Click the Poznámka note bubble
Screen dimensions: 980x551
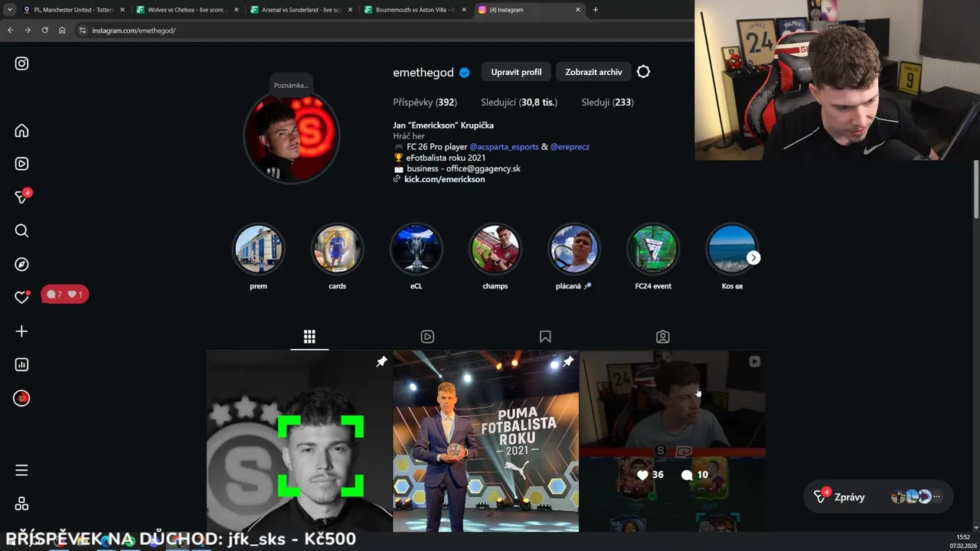tap(291, 85)
